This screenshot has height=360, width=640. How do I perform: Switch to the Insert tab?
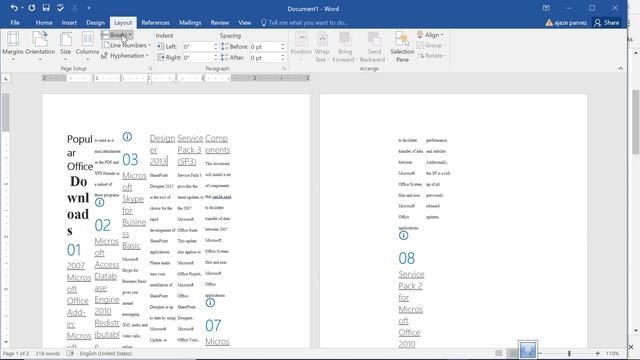click(x=69, y=22)
